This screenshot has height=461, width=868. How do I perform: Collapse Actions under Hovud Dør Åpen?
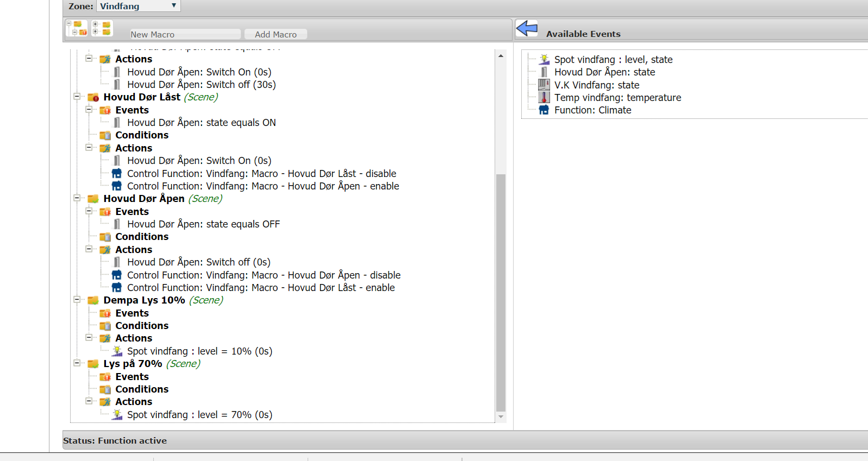(x=89, y=249)
